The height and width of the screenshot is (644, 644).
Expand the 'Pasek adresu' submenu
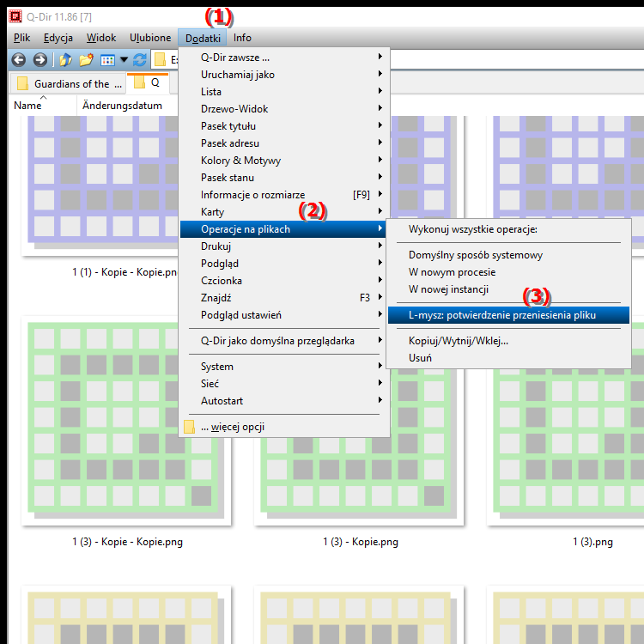pyautogui.click(x=284, y=143)
